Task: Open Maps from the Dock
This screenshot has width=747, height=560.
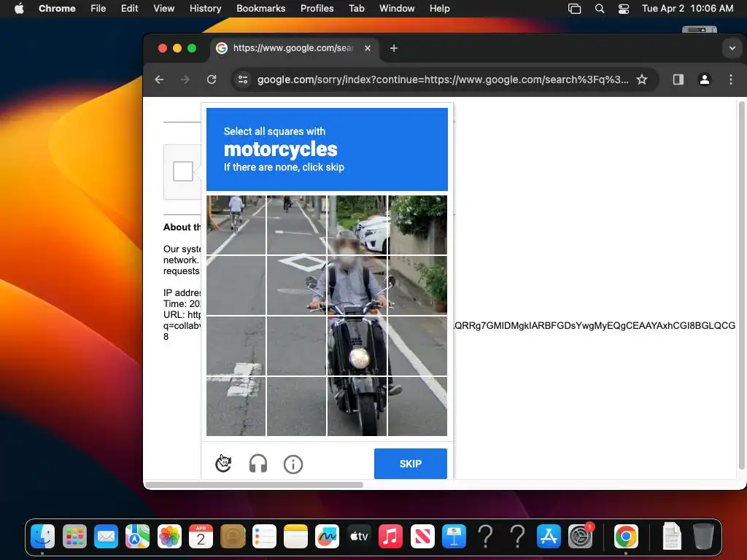Action: click(137, 537)
